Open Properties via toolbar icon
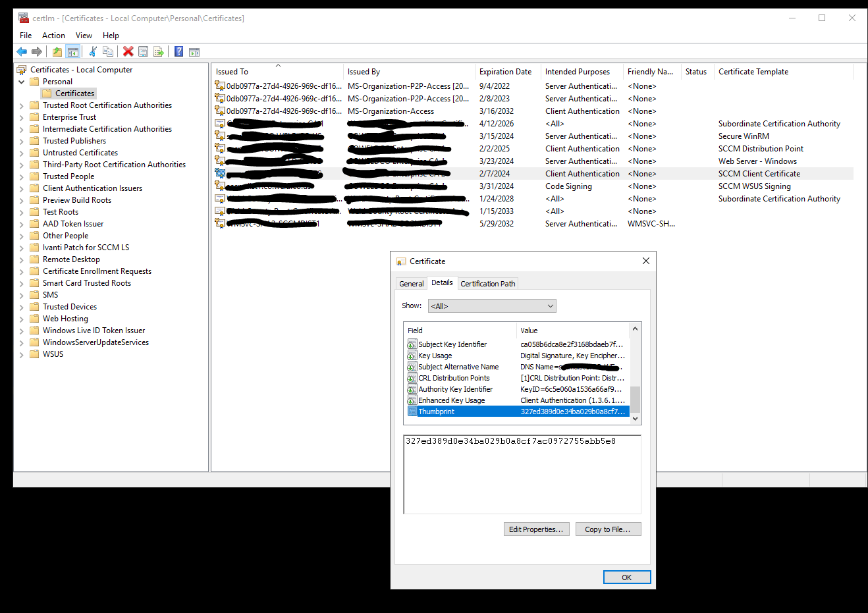The width and height of the screenshot is (868, 613). pyautogui.click(x=143, y=52)
